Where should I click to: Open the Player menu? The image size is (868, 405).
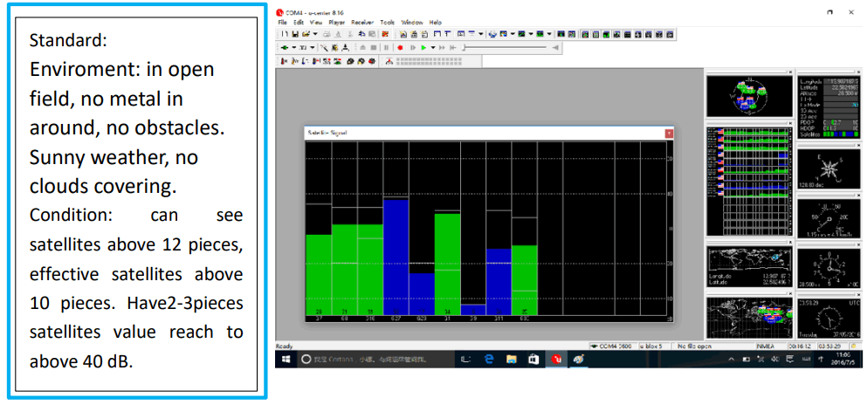(336, 23)
